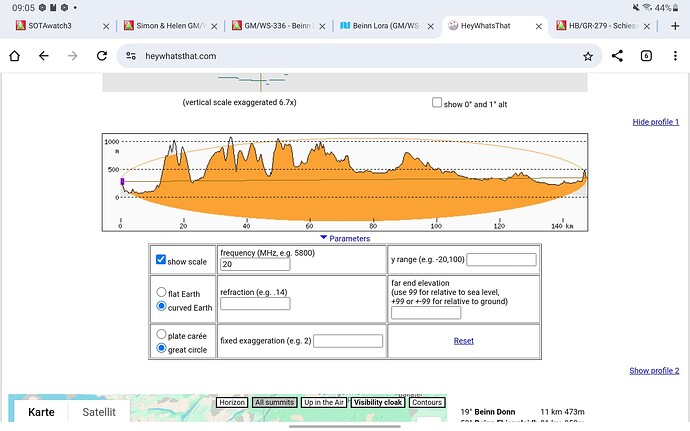Collapse the Parameters section
This screenshot has height=431, width=690.
pyautogui.click(x=345, y=238)
